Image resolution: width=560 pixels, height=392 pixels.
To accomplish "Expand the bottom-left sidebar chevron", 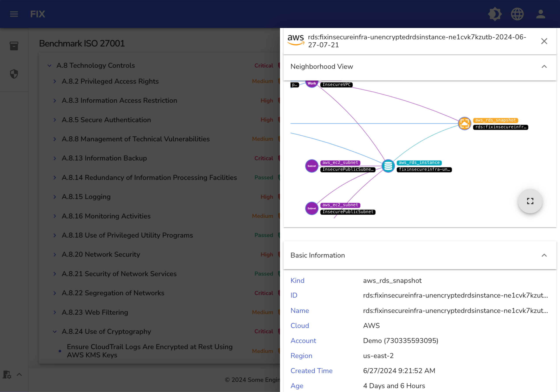I will (x=19, y=374).
